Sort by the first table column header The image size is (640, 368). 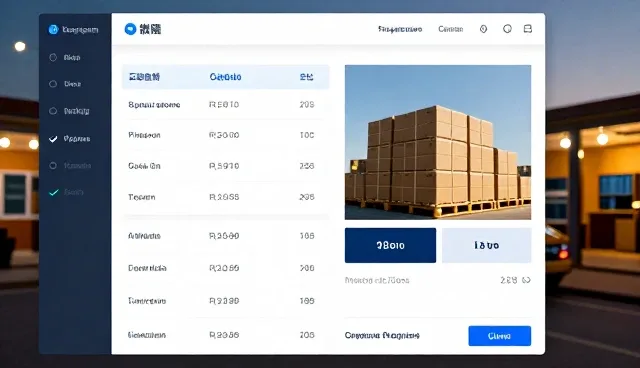[x=144, y=77]
